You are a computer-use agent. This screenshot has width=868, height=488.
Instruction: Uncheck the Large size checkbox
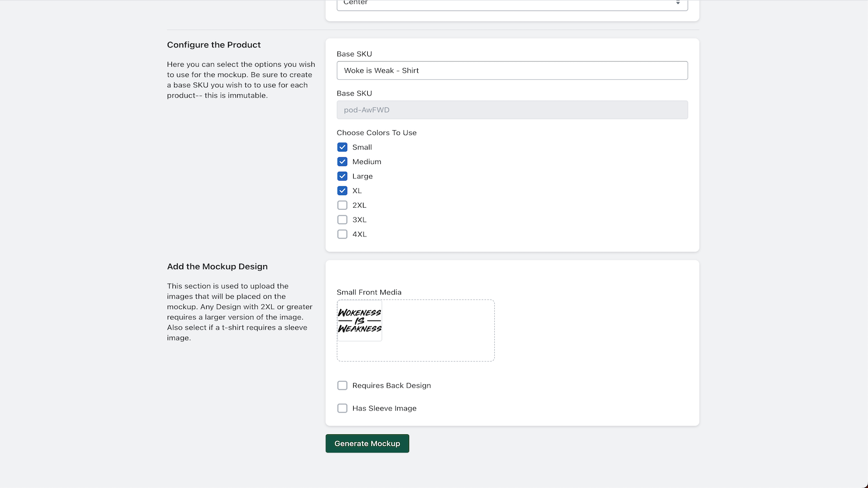pos(342,176)
